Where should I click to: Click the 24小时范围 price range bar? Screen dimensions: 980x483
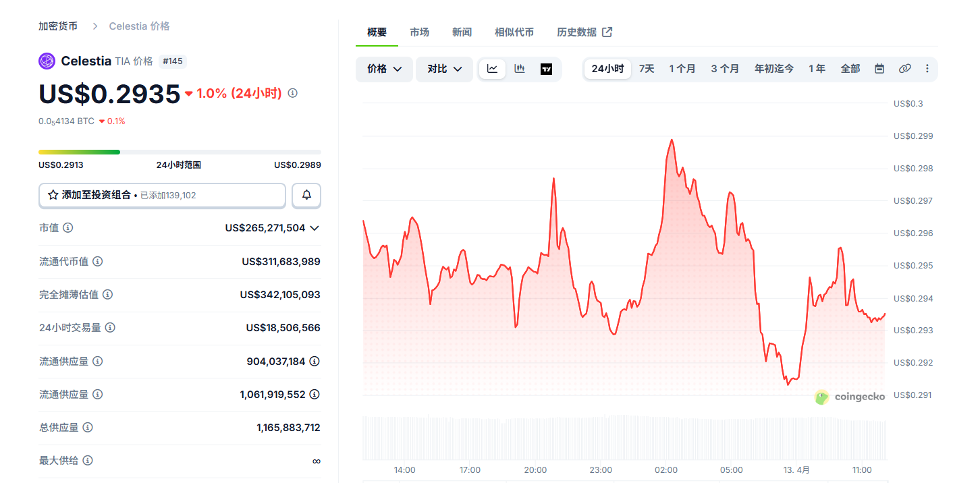click(x=180, y=152)
